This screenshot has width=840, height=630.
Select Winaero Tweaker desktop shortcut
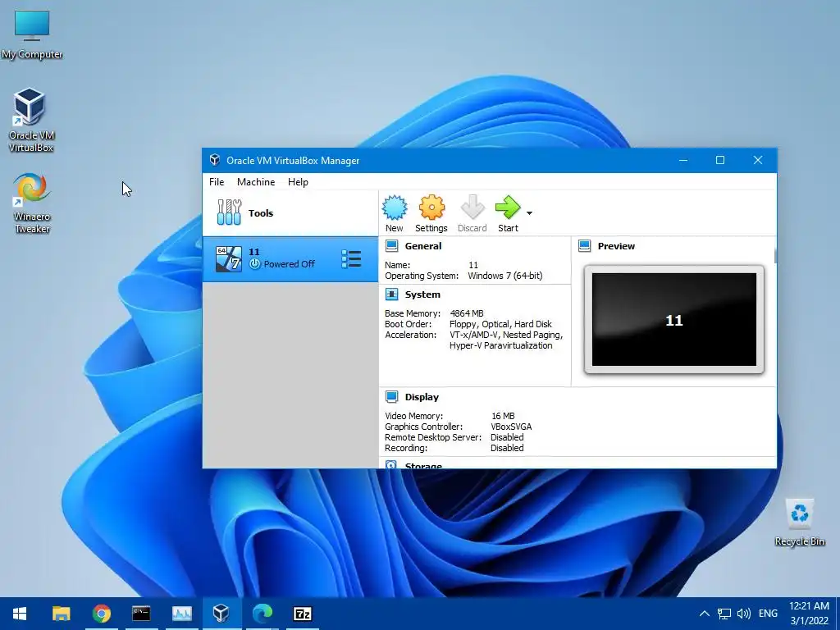pos(32,203)
